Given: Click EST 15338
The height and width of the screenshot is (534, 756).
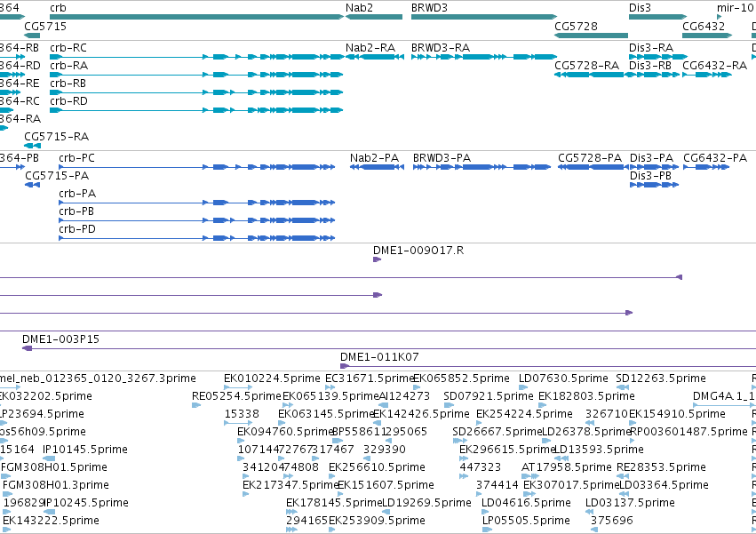Looking at the screenshot, I should 238,423.
